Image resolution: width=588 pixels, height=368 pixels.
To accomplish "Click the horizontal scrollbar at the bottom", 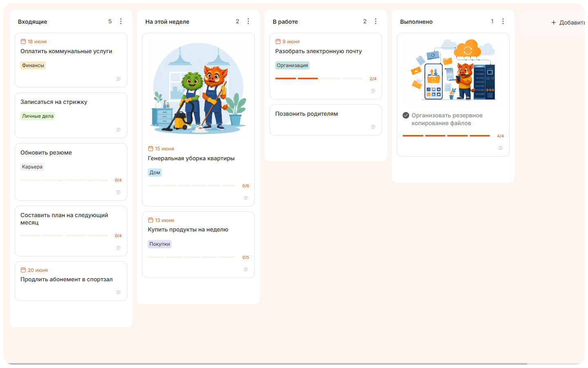I will tap(267, 364).
